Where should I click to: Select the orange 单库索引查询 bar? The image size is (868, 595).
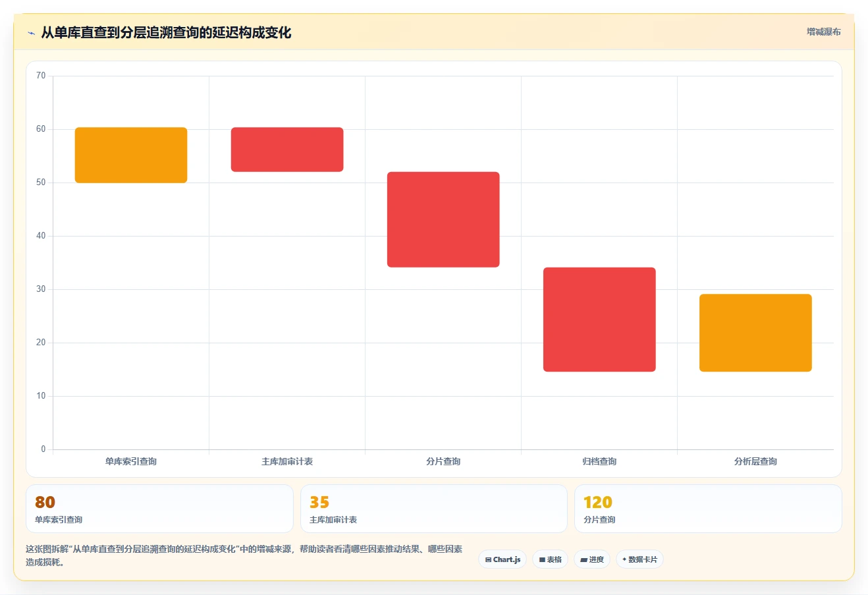131,155
